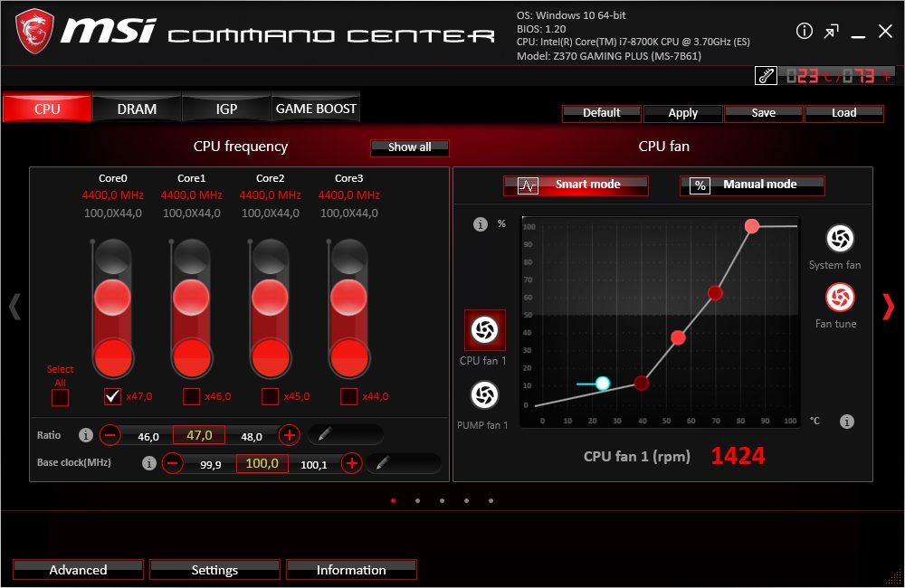905x588 pixels.
Task: Uncheck the Core0 x47,0 checkbox
Action: coord(113,396)
